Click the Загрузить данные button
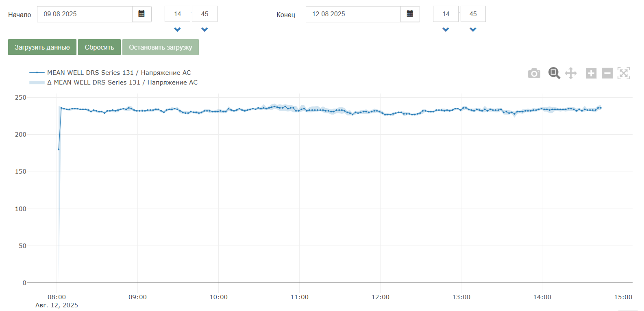This screenshot has width=644, height=311. point(42,47)
